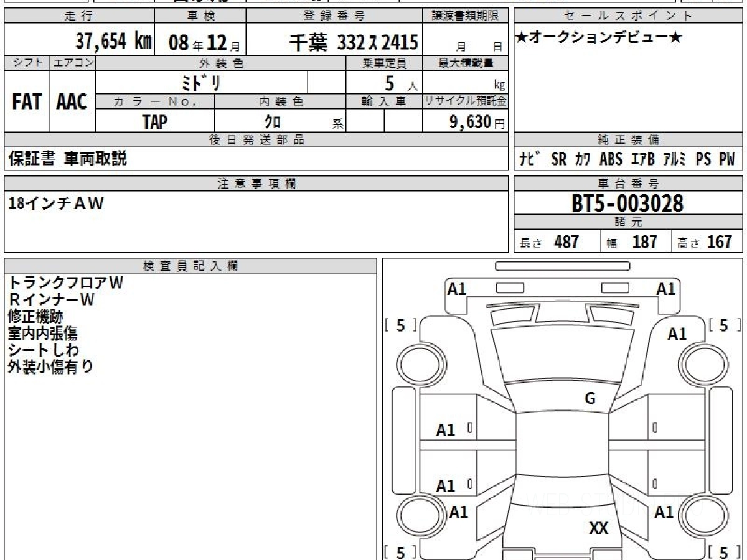This screenshot has width=747, height=560.
Task: Select inspector note 修正機跡
Action: (x=36, y=317)
